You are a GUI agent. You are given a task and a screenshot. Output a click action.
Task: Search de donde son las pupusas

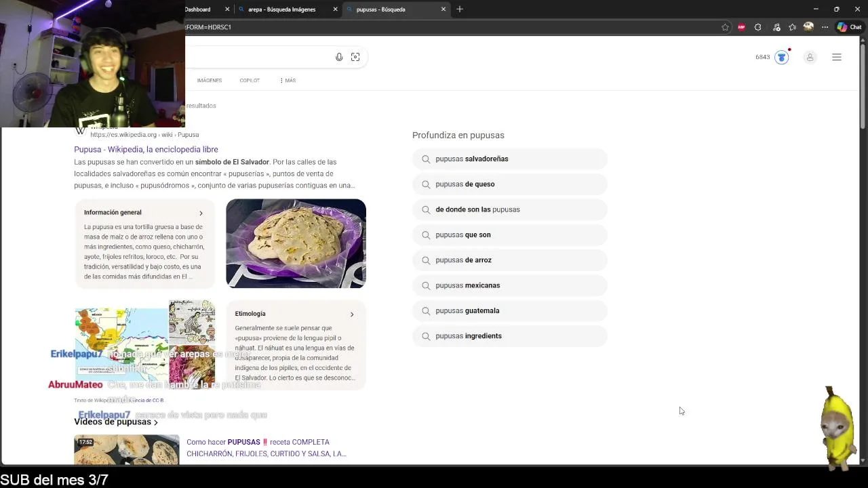[509, 209]
